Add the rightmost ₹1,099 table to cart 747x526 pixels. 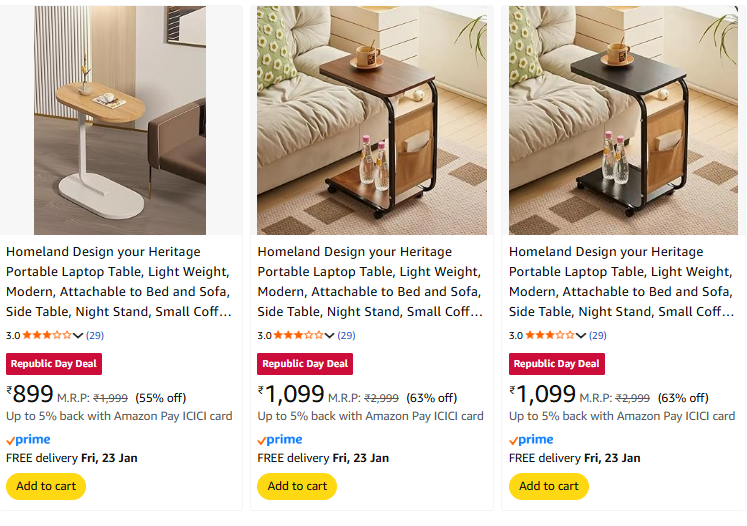pos(549,486)
